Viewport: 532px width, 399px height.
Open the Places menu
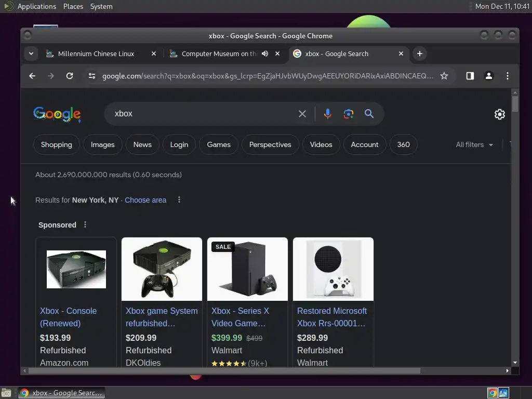click(x=73, y=6)
